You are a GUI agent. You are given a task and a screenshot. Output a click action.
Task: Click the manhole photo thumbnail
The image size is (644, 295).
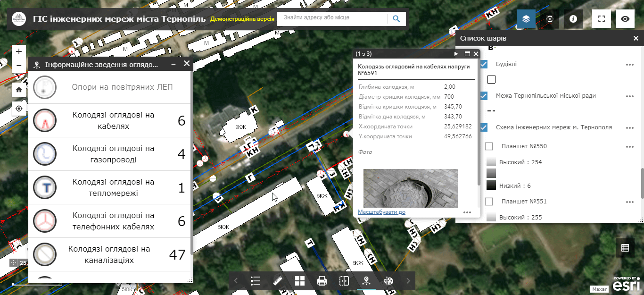pos(410,188)
